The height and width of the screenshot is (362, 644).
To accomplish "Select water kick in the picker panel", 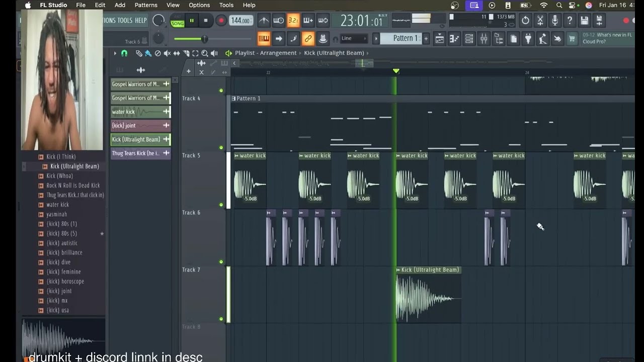I will 140,112.
